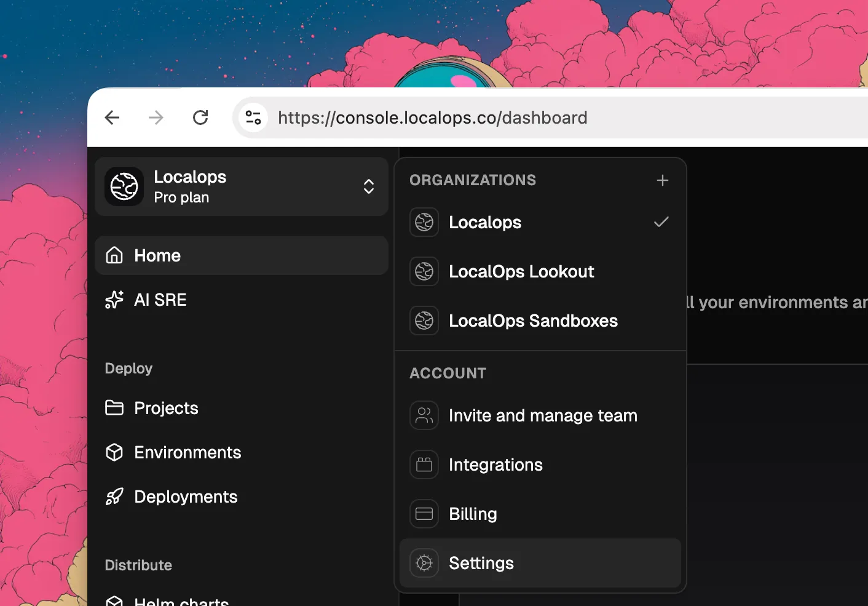Click the Deploy section label

tap(128, 369)
